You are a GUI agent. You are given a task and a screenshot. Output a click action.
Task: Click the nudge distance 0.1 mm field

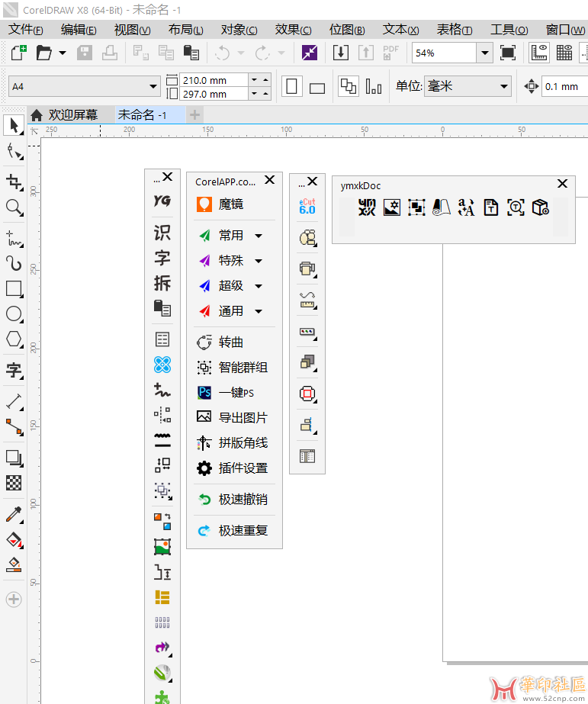pyautogui.click(x=564, y=86)
